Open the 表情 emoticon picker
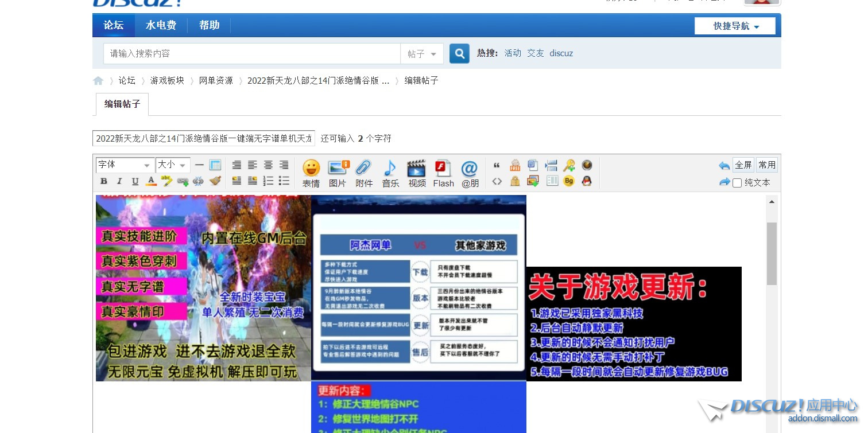Viewport: 868px width, 433px height. (x=311, y=174)
